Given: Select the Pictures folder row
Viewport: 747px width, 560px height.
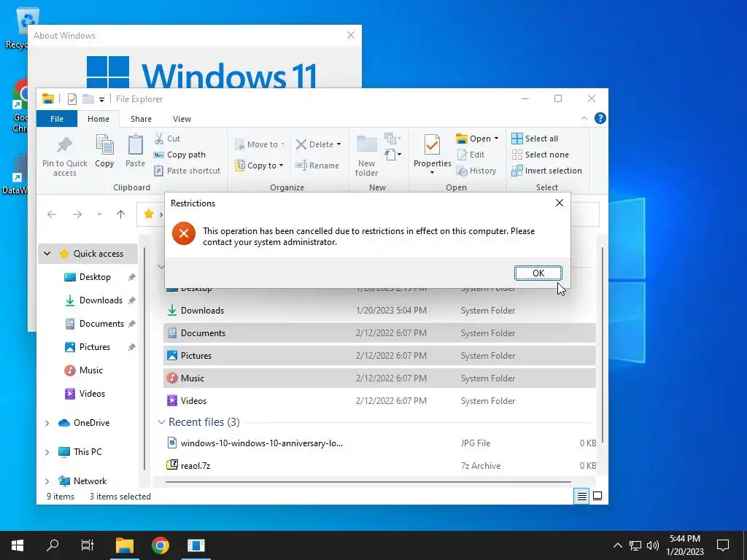Looking at the screenshot, I should coord(379,356).
